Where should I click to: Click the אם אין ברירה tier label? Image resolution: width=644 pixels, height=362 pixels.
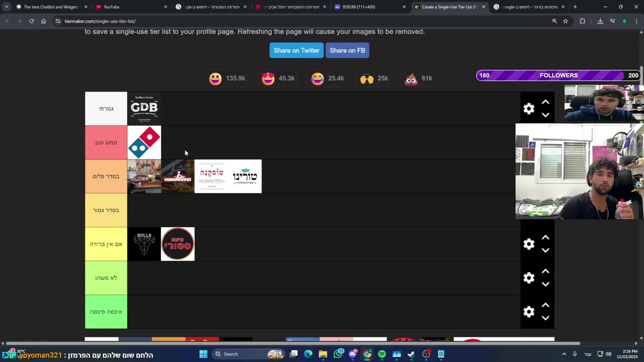coord(106,244)
